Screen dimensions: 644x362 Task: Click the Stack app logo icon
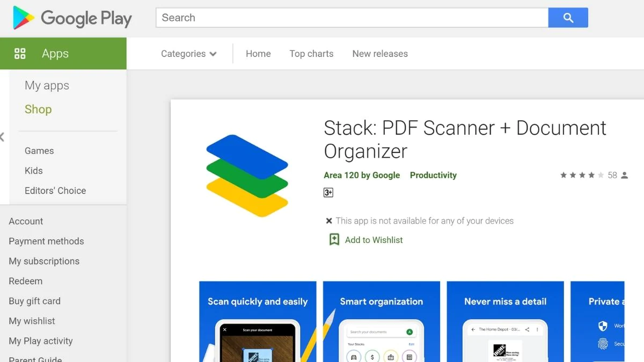coord(247,176)
